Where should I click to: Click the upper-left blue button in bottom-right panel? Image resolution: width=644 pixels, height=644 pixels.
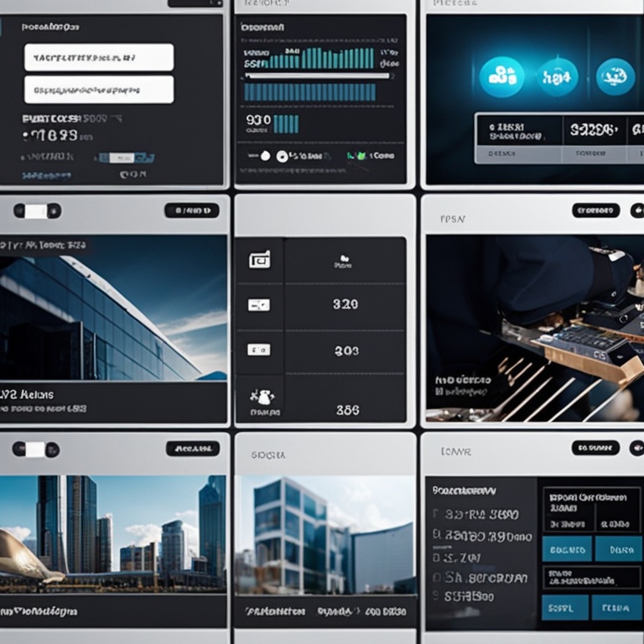(x=566, y=549)
